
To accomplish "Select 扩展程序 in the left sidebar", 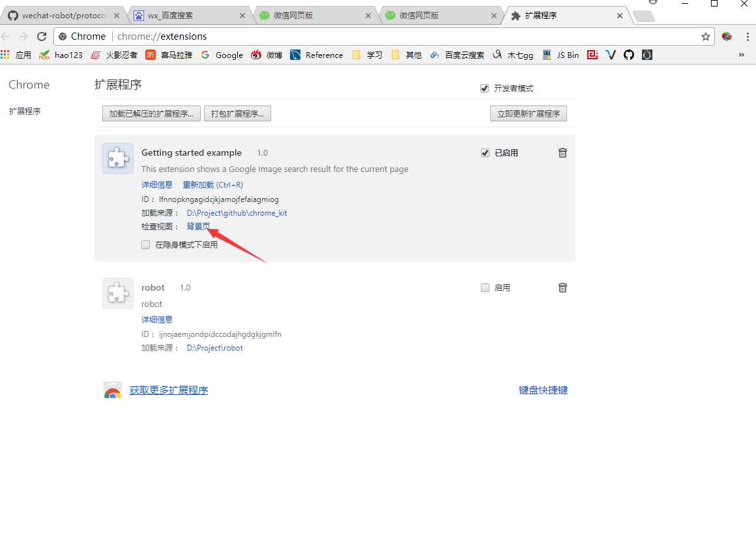I will tap(25, 111).
